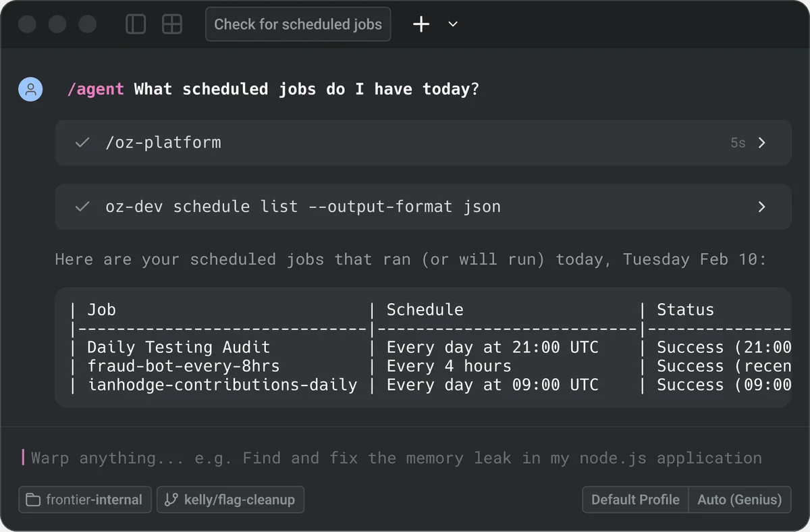Switch branches via kelly/flag-cleanup button

point(230,500)
